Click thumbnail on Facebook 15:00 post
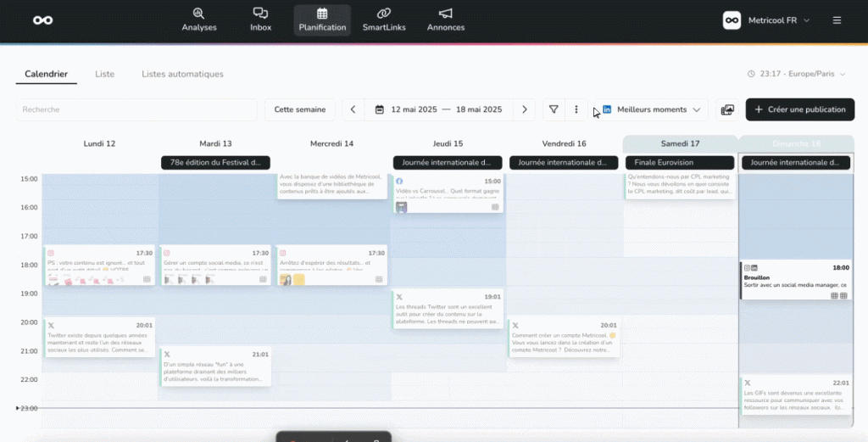 pyautogui.click(x=401, y=207)
